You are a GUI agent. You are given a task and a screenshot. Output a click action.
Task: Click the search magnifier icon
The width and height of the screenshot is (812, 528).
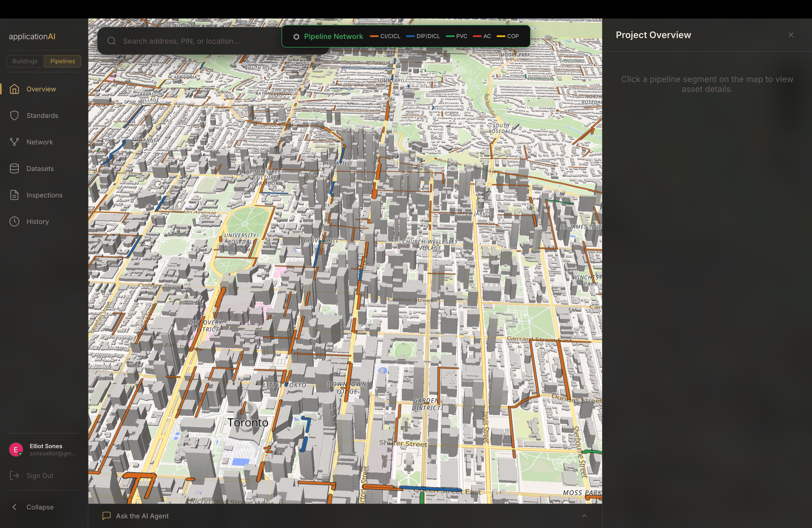click(x=112, y=41)
